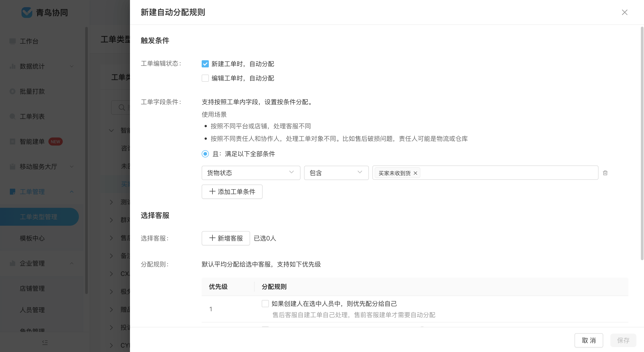Check 编辑工单时，自动分配
The height and width of the screenshot is (352, 644).
coord(205,78)
